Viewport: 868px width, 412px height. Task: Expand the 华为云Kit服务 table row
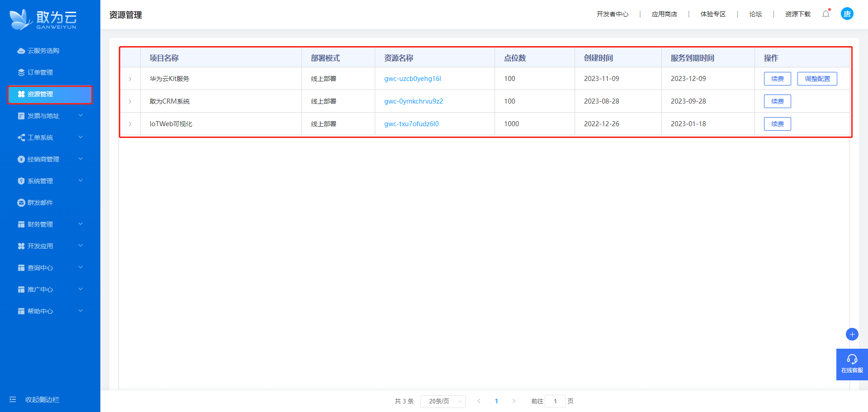coord(130,79)
